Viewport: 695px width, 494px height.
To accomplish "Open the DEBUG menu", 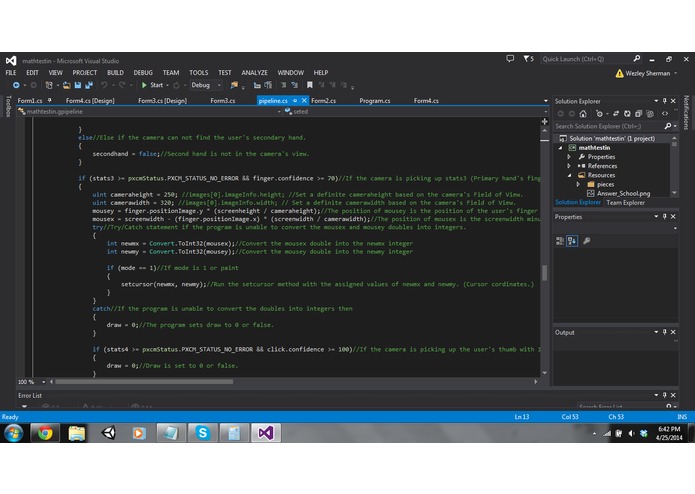I will (143, 73).
